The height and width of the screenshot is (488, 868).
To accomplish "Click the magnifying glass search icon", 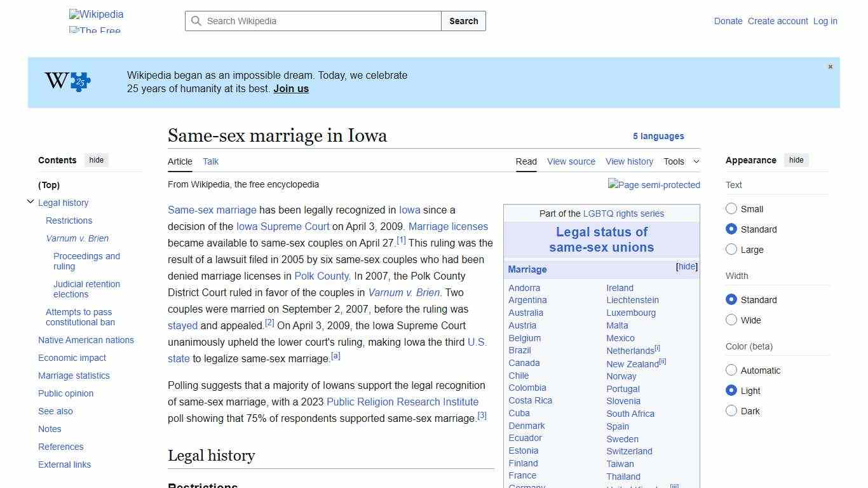I will [196, 21].
